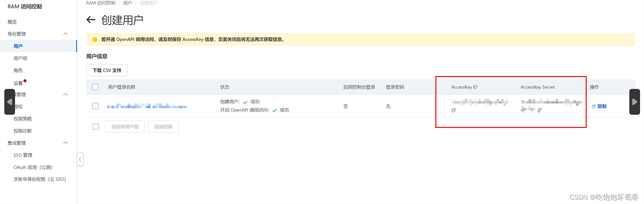This screenshot has height=204, width=644.
Task: Open OAuth 应用（公测）in the sidebar
Action: (x=33, y=167)
